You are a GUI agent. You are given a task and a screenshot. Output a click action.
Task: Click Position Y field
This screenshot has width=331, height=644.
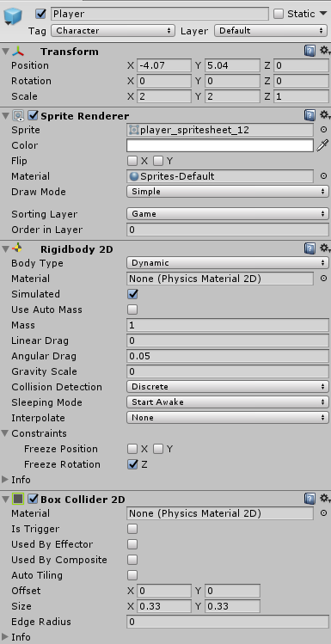(232, 65)
